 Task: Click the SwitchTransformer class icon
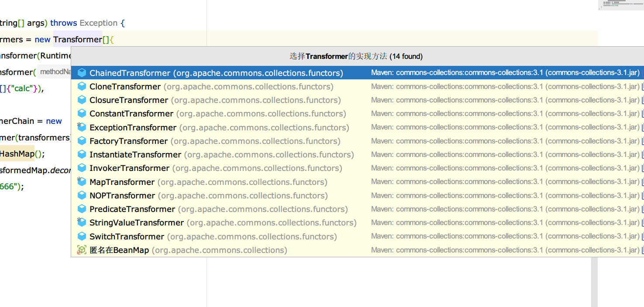(x=82, y=236)
